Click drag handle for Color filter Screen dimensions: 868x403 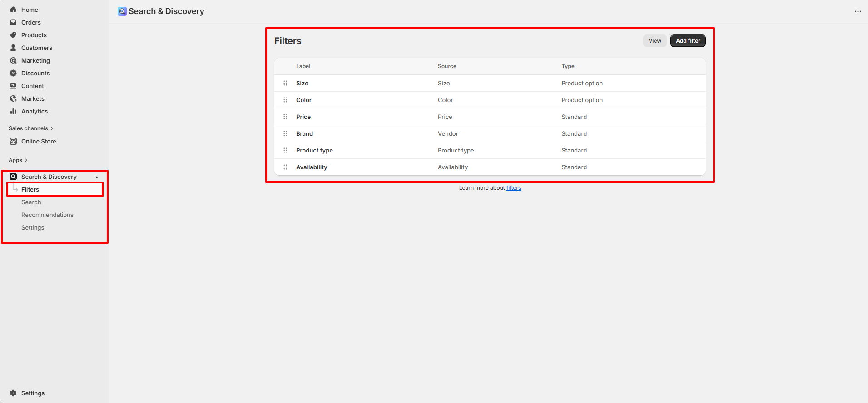[285, 100]
